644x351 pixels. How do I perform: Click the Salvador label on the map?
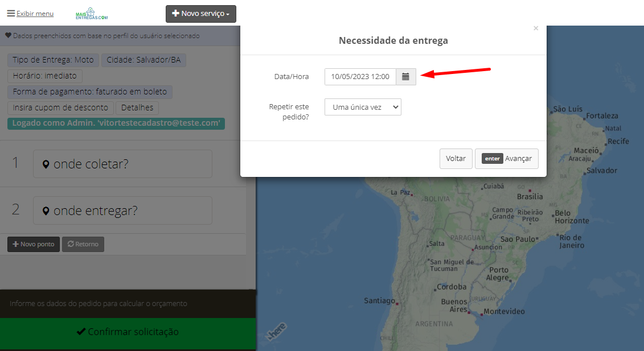(602, 170)
